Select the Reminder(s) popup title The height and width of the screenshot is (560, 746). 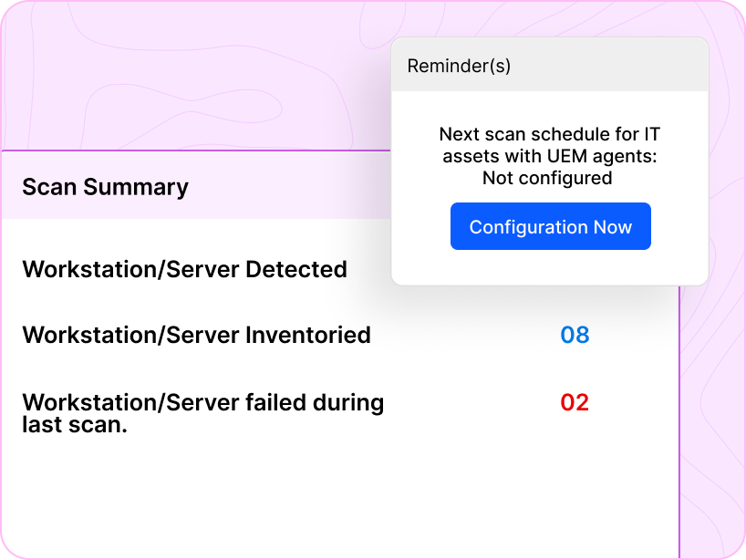pyautogui.click(x=459, y=66)
